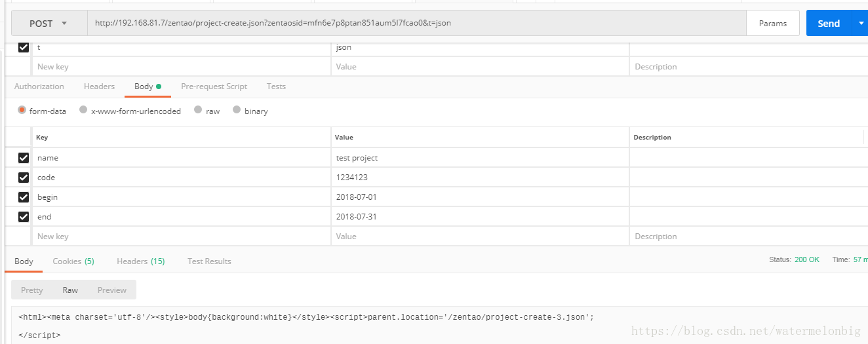Switch response view to Preview

tap(112, 290)
